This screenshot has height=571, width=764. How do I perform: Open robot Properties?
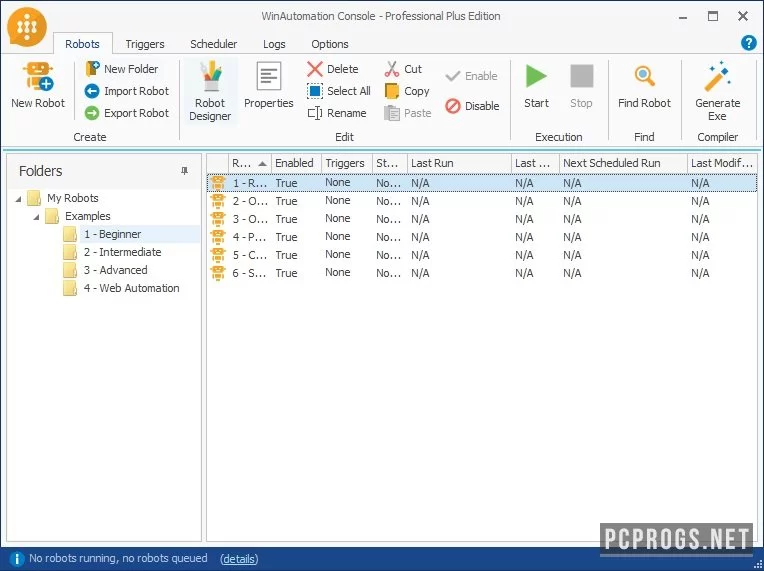[x=268, y=85]
